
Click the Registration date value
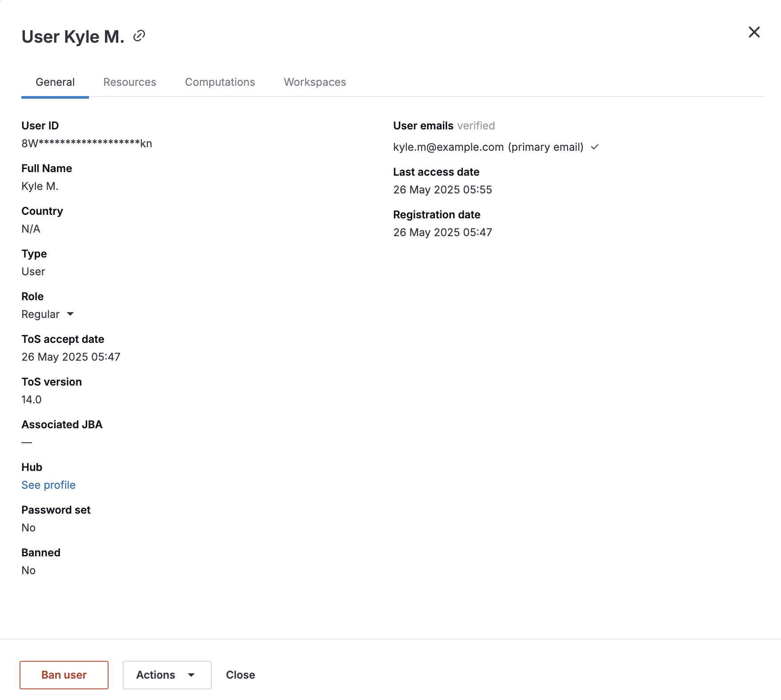click(x=443, y=232)
